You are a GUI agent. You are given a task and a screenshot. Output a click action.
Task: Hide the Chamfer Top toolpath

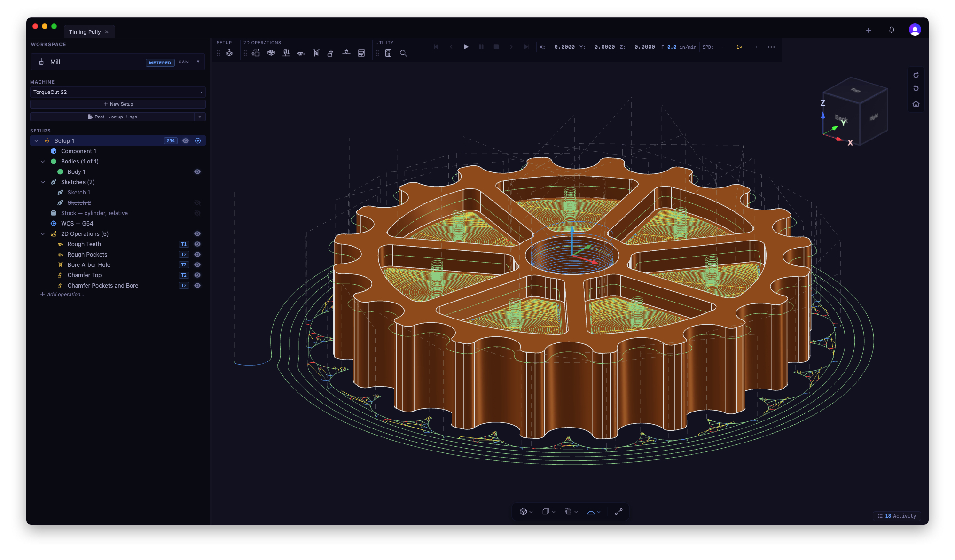(197, 275)
